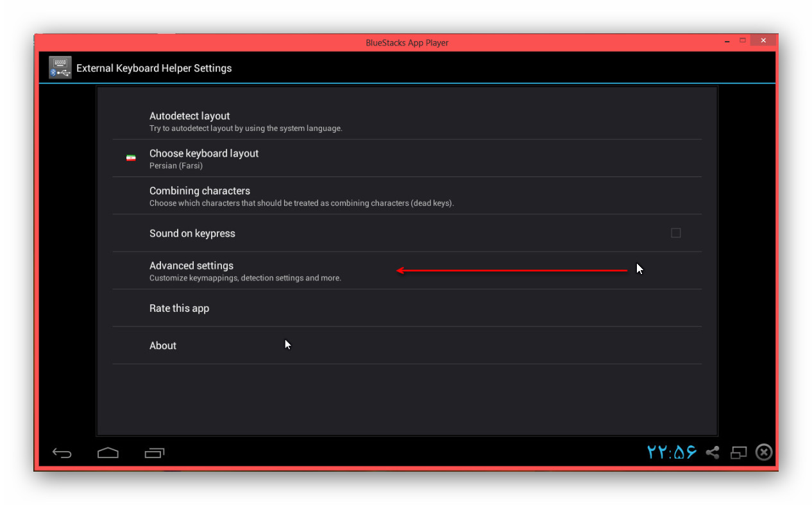Click the External Keyboard Helper Settings title
The width and height of the screenshot is (812, 505).
[x=154, y=68]
